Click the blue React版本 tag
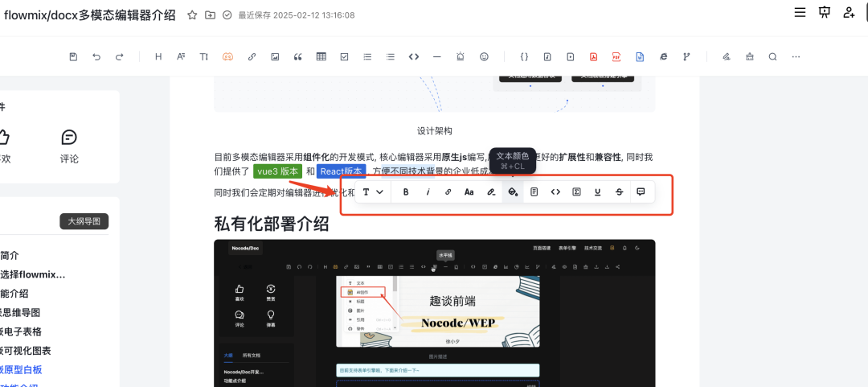 click(342, 171)
